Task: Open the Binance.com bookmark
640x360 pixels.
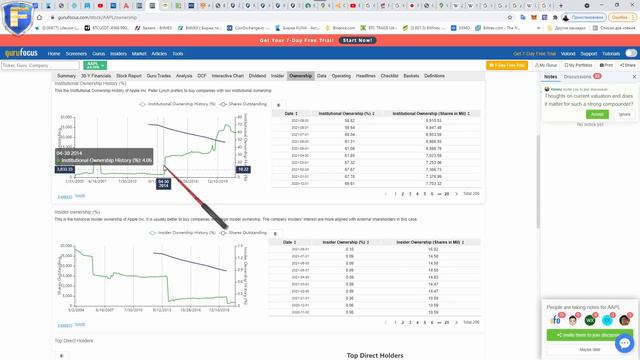Action: (x=340, y=28)
